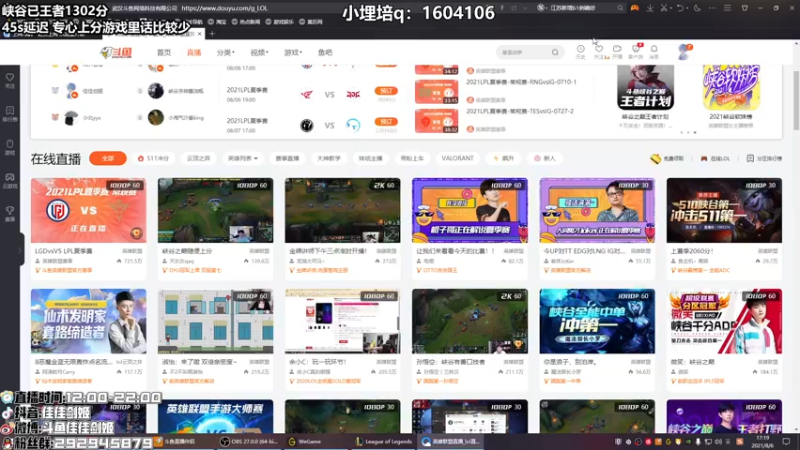Open the RNGvsIG-0710-1 replay thumbnail
The image size is (800, 450).
click(436, 92)
